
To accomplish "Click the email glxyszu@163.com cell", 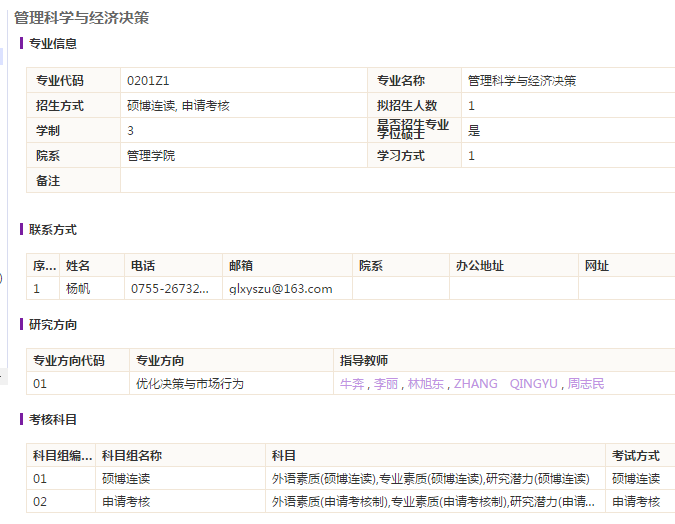I will pos(280,289).
